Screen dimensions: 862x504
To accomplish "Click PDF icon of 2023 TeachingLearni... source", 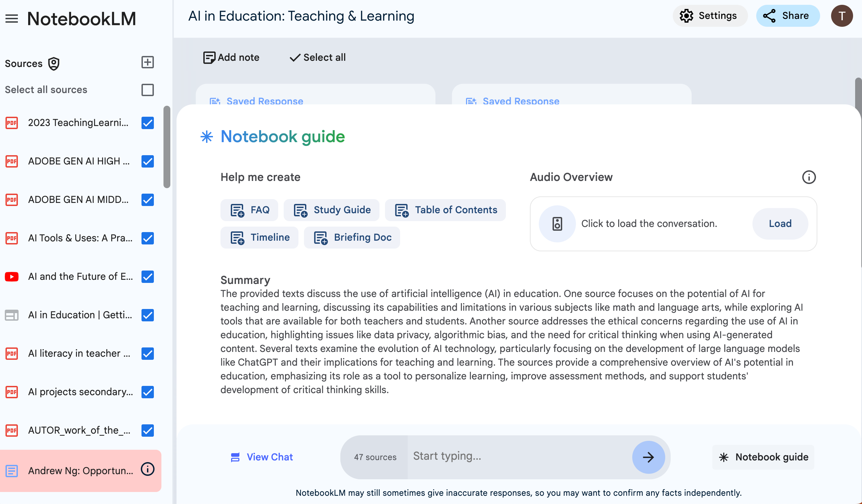I will (12, 123).
